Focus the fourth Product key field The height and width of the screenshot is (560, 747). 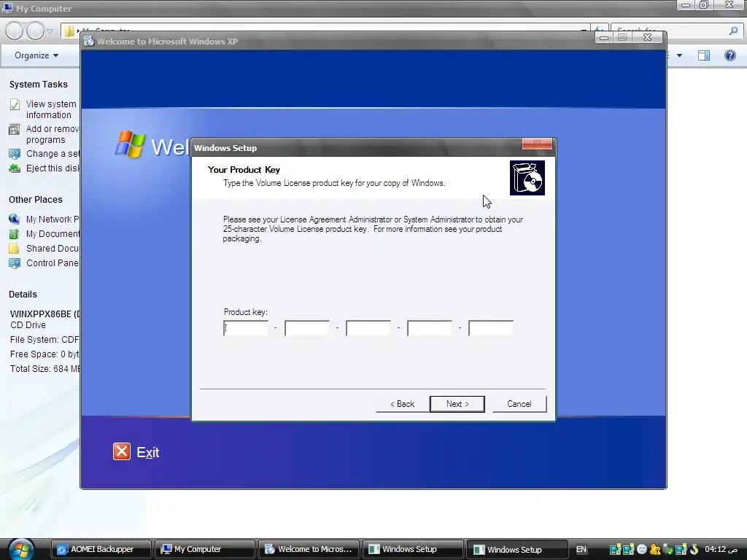[430, 328]
